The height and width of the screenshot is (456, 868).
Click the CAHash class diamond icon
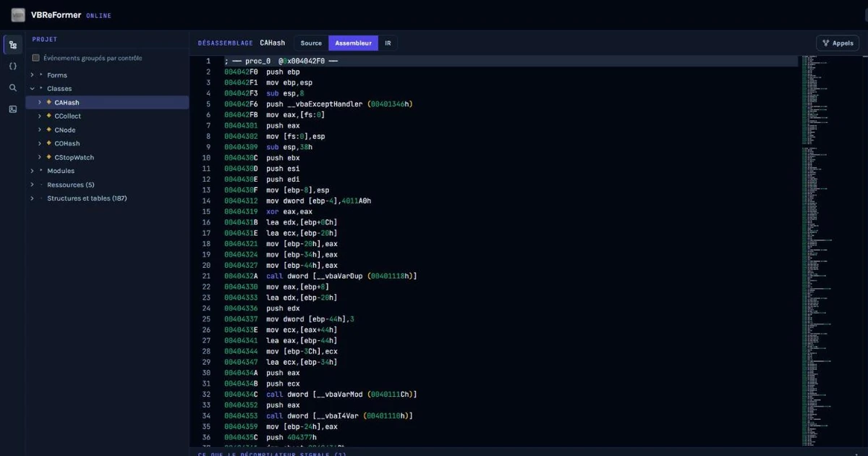(x=49, y=103)
